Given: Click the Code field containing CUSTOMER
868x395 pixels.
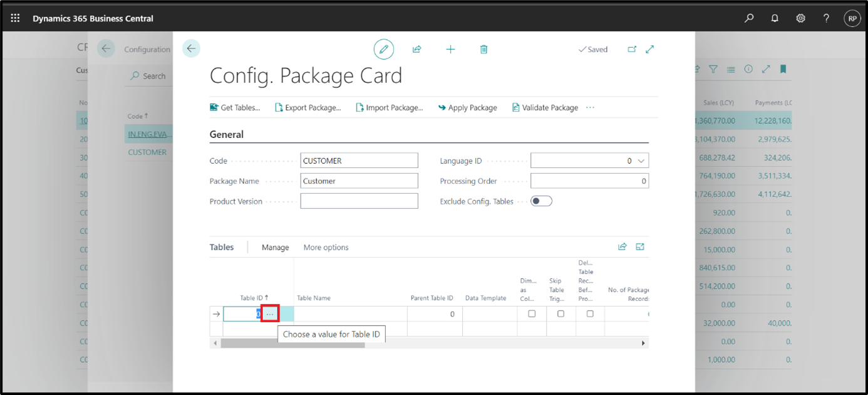Looking at the screenshot, I should click(x=359, y=161).
